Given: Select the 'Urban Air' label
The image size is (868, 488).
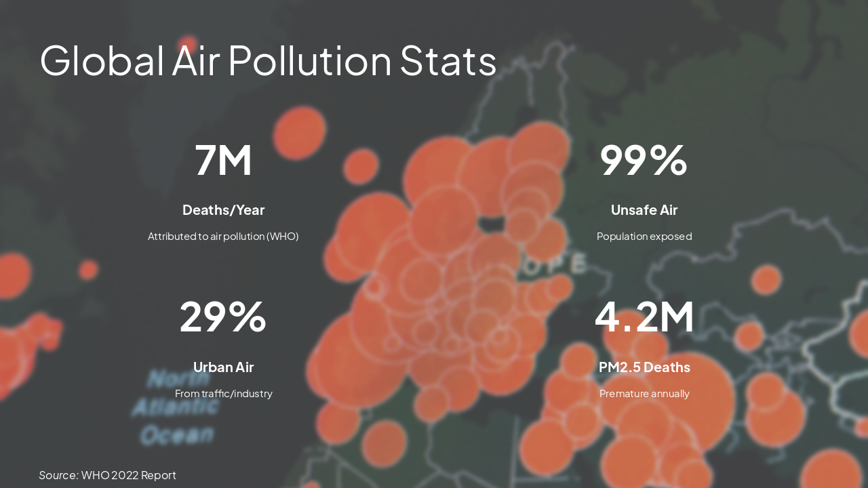Looking at the screenshot, I should [x=223, y=367].
